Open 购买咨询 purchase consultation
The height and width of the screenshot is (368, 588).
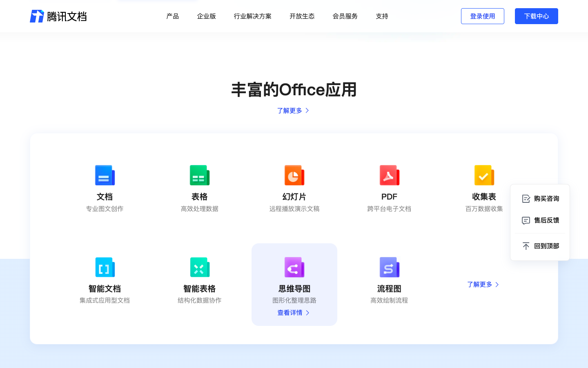tap(540, 198)
